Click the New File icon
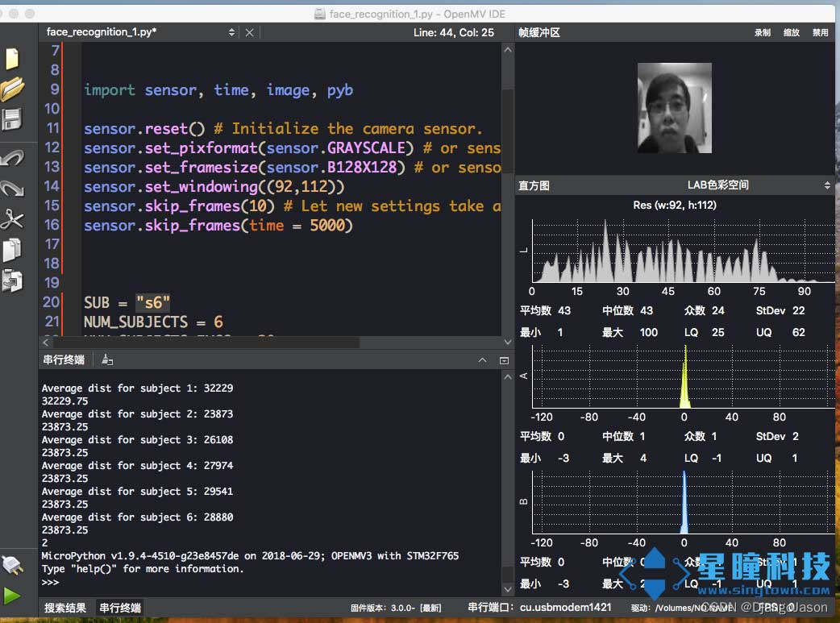The width and height of the screenshot is (840, 623). click(x=12, y=59)
